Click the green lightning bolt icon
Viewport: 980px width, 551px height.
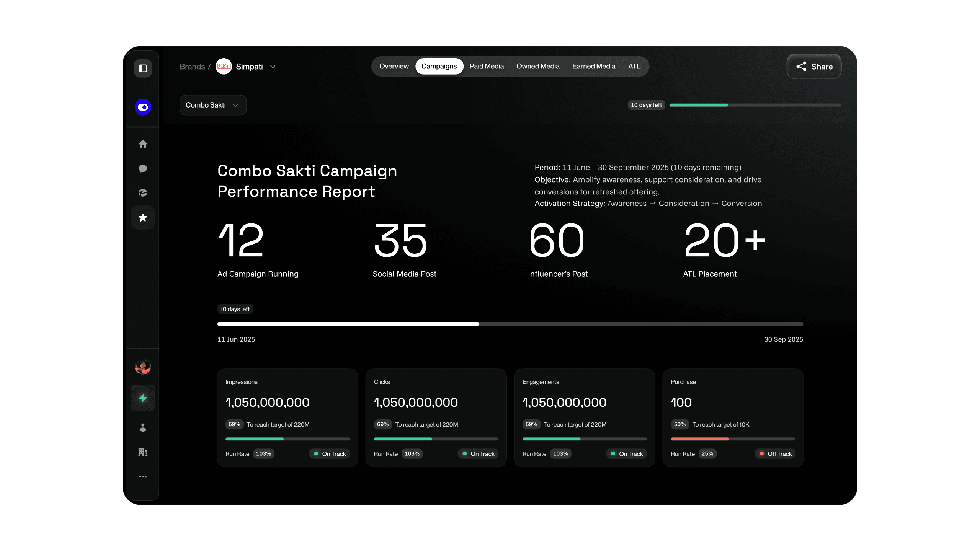(143, 398)
